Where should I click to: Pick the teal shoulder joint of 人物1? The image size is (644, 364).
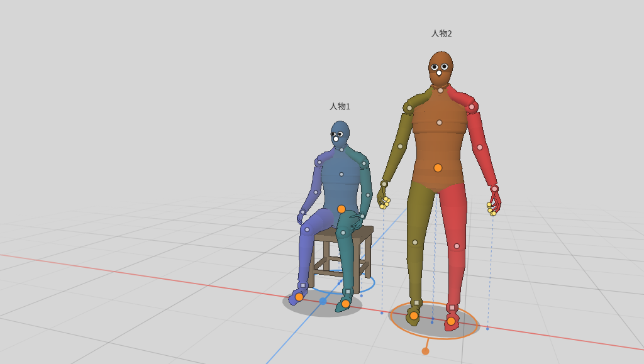coord(364,163)
